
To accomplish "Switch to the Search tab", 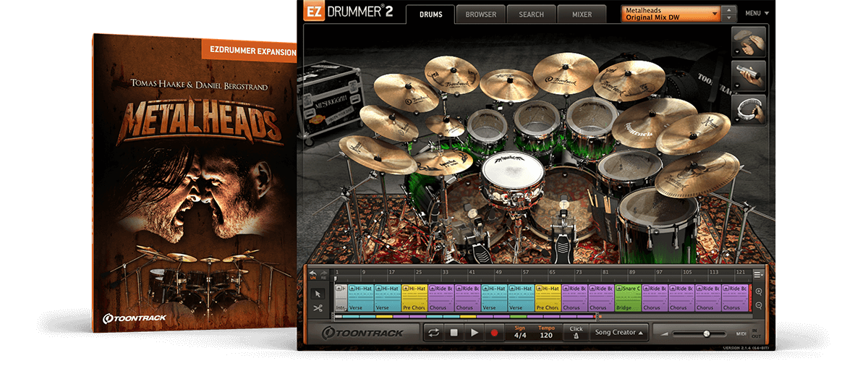I will click(x=531, y=14).
